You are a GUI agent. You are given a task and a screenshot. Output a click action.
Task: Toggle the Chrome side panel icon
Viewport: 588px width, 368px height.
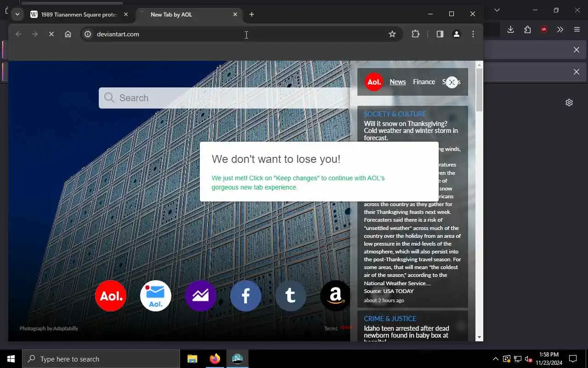point(440,34)
